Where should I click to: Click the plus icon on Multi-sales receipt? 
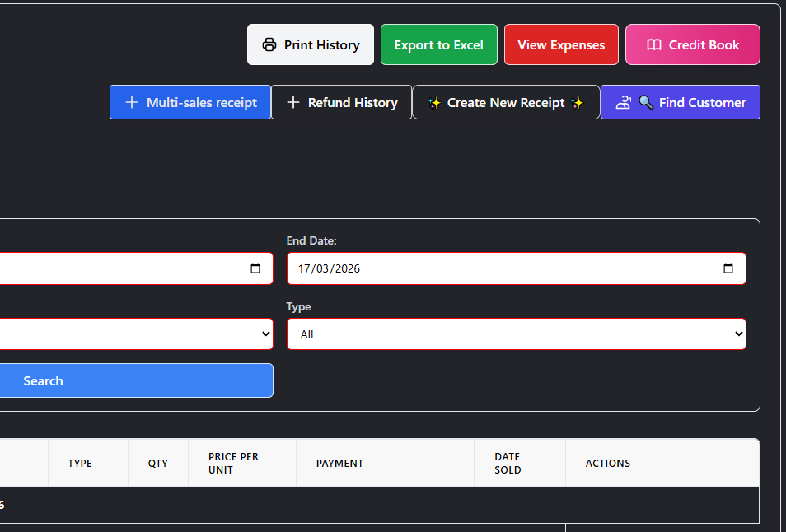[131, 103]
